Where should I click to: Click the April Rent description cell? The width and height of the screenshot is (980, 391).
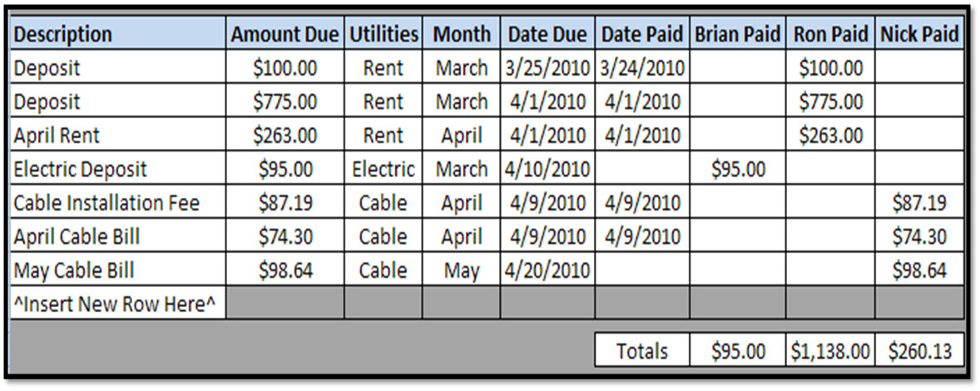pyautogui.click(x=118, y=134)
